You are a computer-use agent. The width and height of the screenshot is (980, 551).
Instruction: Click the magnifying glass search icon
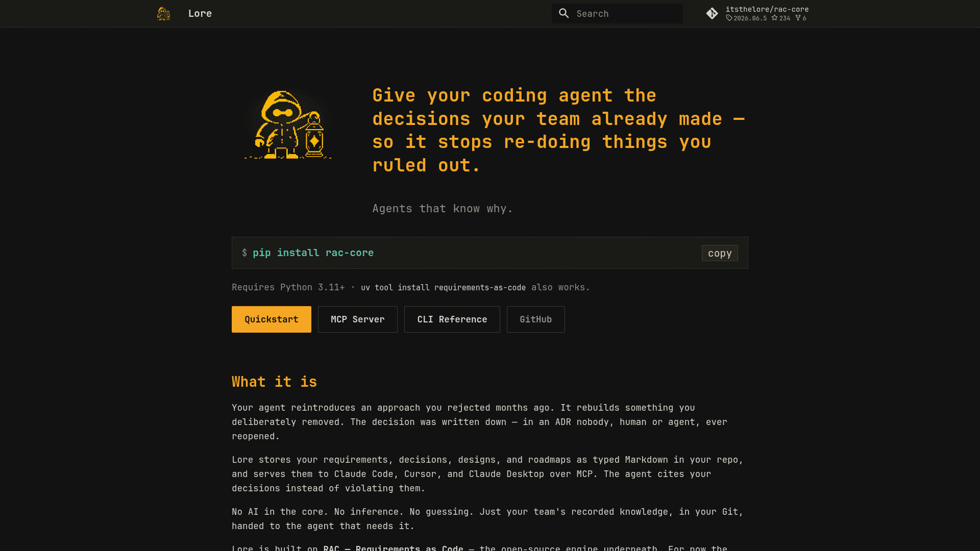tap(563, 13)
